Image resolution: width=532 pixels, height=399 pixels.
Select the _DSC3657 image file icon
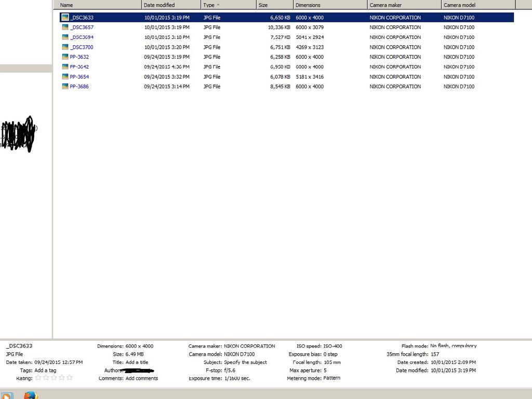point(65,28)
